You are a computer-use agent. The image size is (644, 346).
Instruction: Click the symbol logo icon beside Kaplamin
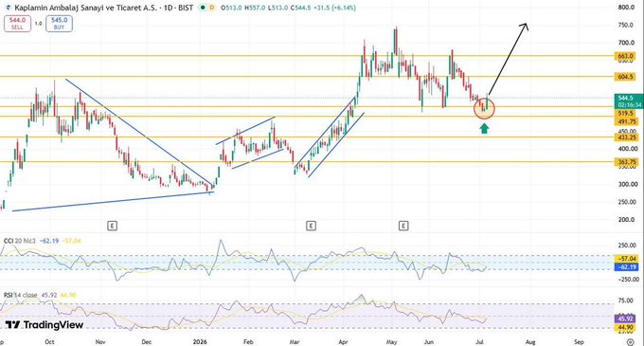[9, 8]
